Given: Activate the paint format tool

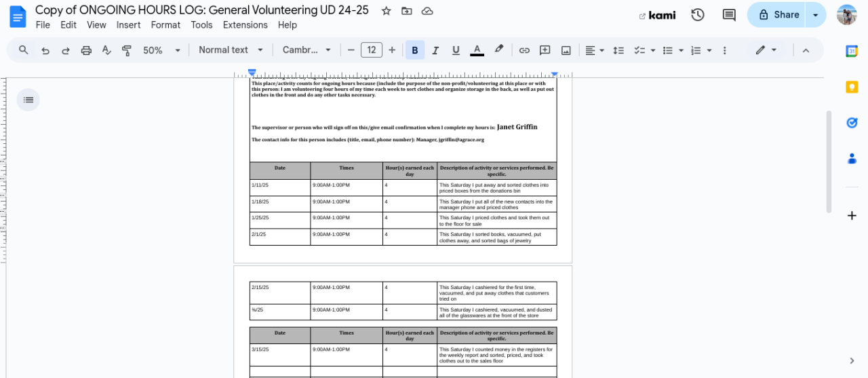Looking at the screenshot, I should click(x=127, y=50).
